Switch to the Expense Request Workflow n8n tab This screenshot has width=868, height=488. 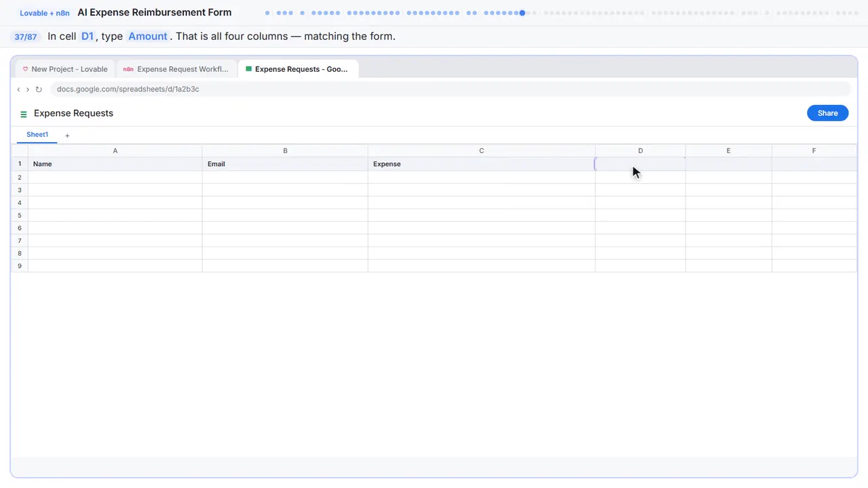[x=176, y=69]
